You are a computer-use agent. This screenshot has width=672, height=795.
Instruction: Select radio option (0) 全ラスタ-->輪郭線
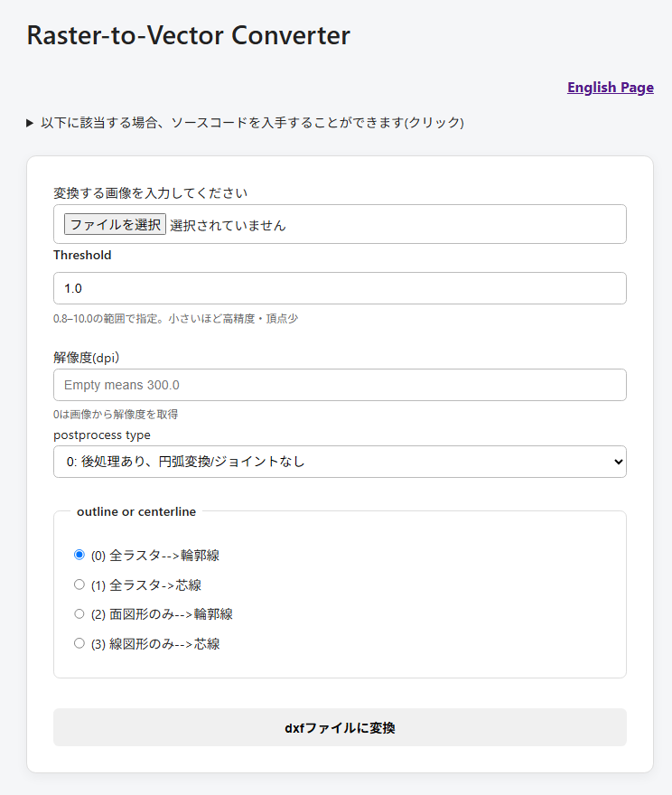pyautogui.click(x=79, y=555)
